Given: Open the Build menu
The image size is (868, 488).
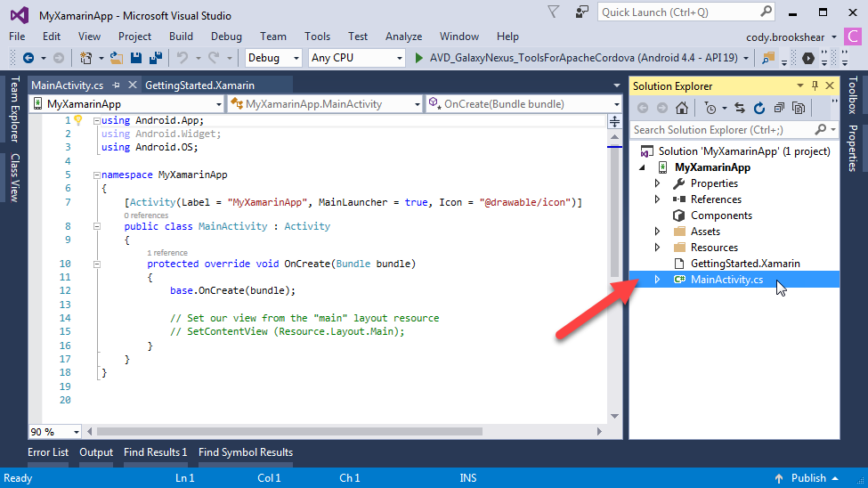Looking at the screenshot, I should (x=181, y=37).
